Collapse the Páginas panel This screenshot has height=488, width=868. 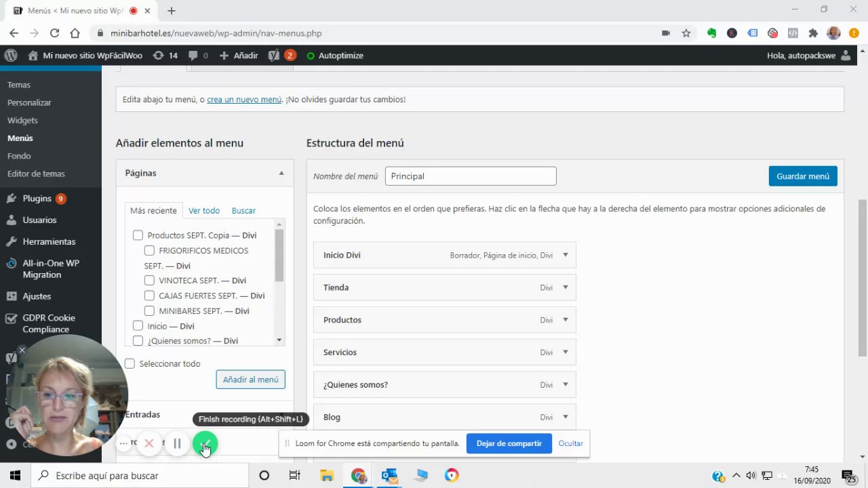tap(281, 174)
